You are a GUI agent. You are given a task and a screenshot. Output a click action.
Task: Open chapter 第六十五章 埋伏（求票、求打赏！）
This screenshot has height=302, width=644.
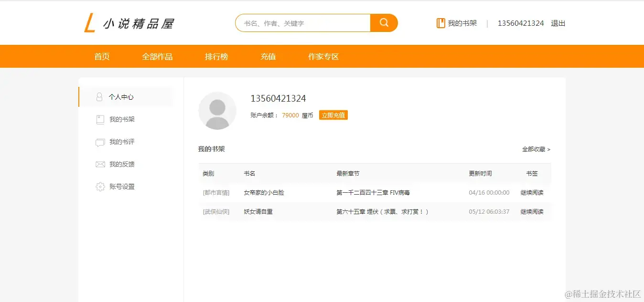point(383,211)
